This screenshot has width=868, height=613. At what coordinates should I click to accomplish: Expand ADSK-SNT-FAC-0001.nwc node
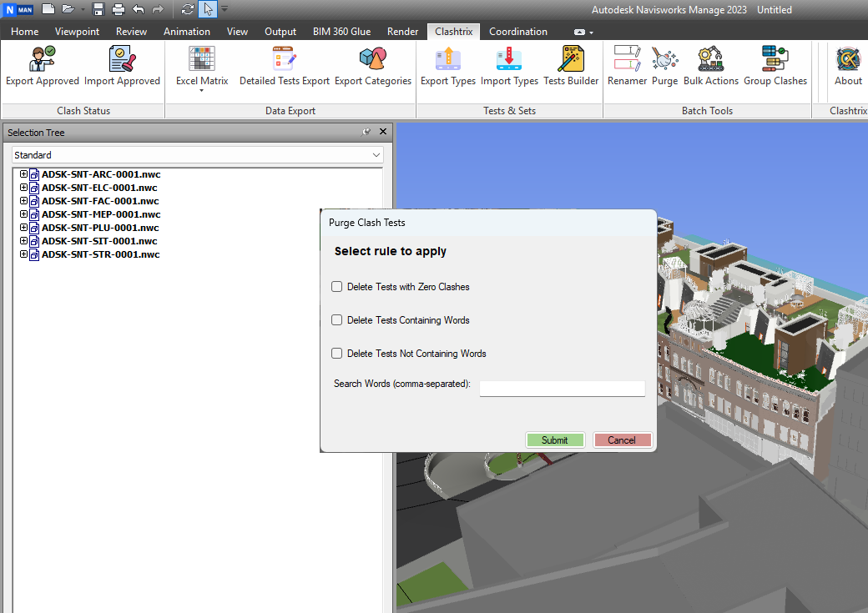click(24, 201)
